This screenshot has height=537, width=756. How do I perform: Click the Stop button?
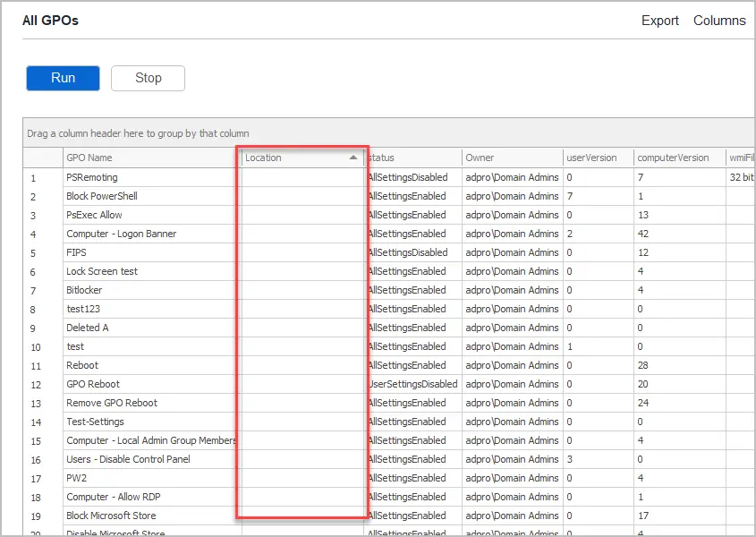click(148, 78)
